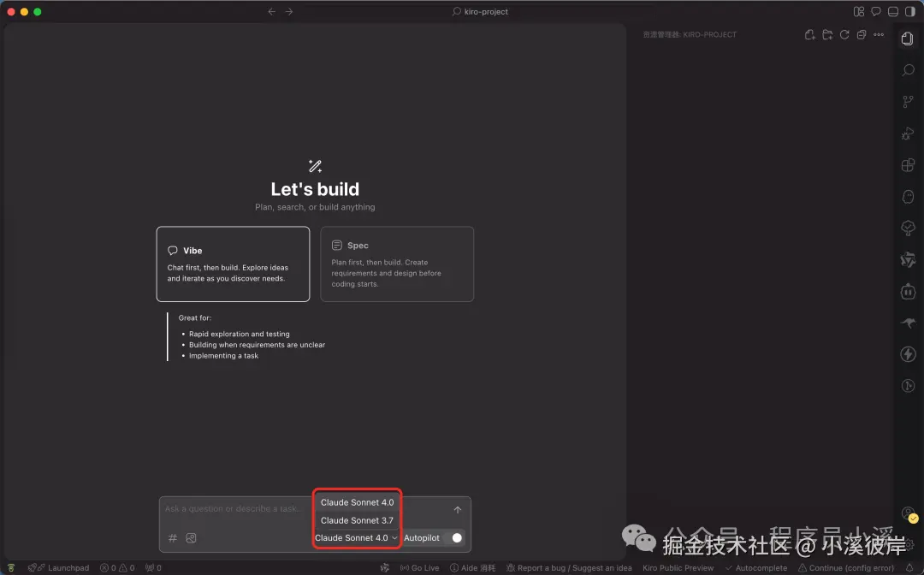Go back with the left arrow

(272, 12)
